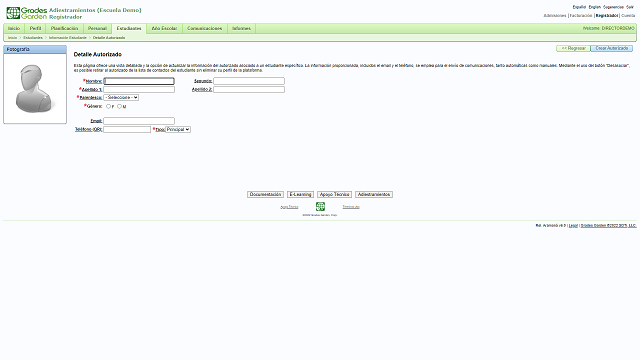Click the Crear Autorizado button
The image size is (640, 360).
tap(611, 49)
